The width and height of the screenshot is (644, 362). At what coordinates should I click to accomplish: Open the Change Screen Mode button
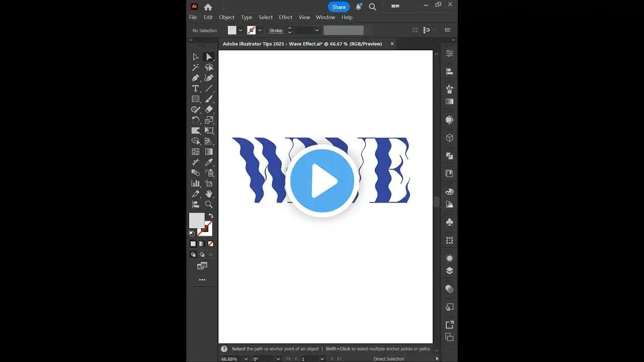click(202, 266)
